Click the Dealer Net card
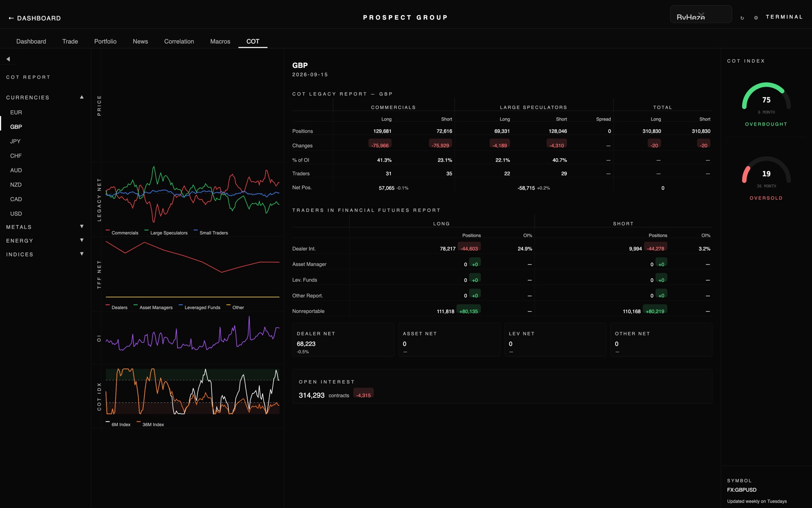Screen dimensions: 812x508 [343, 340]
